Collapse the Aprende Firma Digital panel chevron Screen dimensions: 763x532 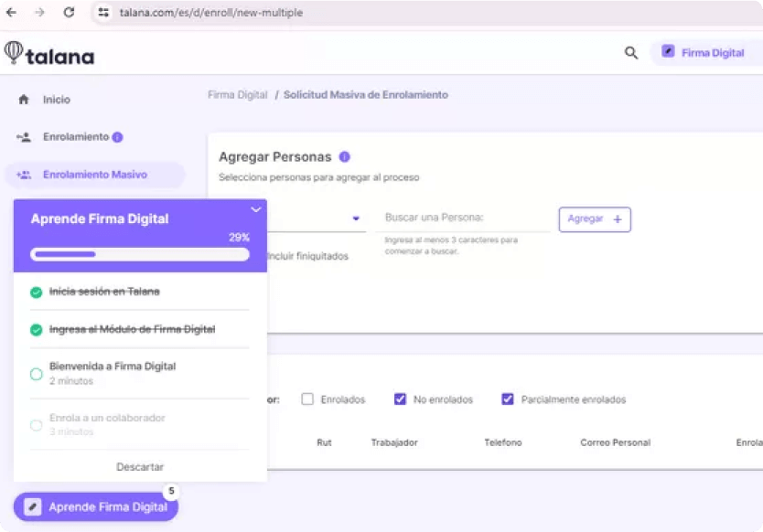point(255,209)
